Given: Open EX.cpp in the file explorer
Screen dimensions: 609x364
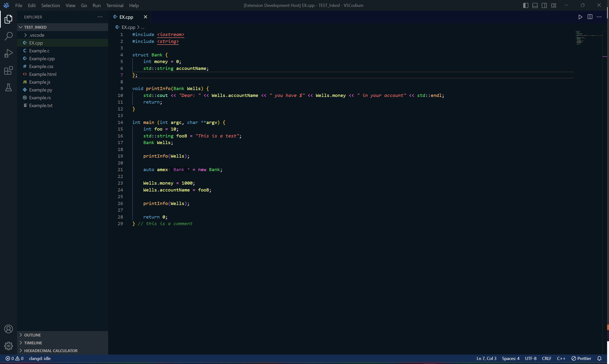Looking at the screenshot, I should point(63,43).
